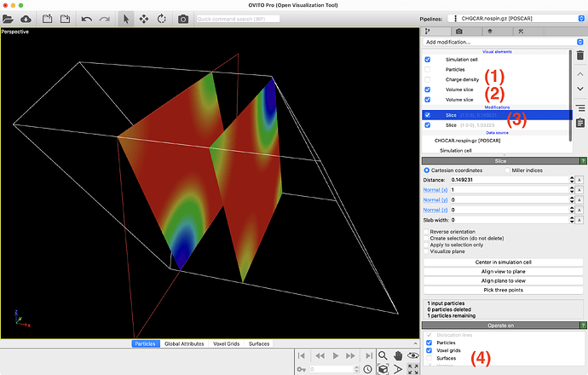Activate the pan hand viewport tool
The image size is (588, 375).
point(398,355)
